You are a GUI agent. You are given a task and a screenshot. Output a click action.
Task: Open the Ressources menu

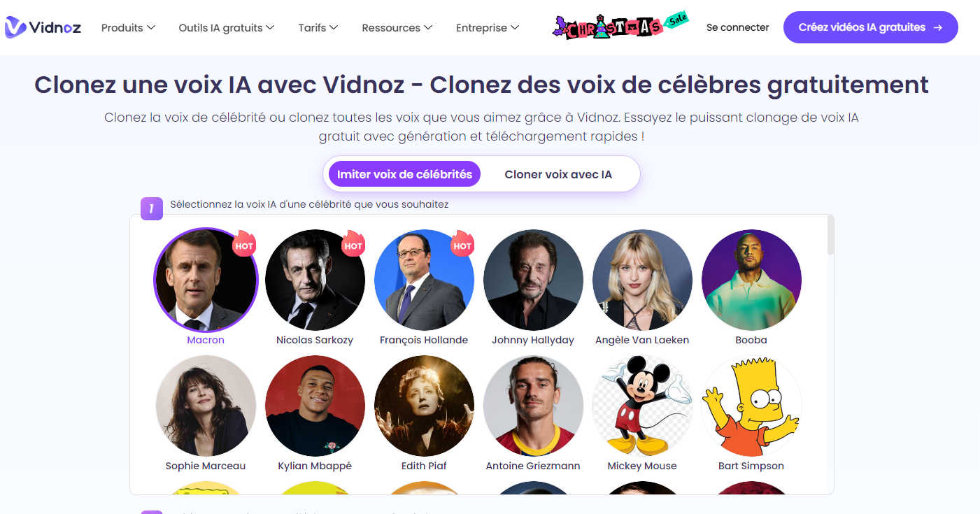click(x=397, y=28)
